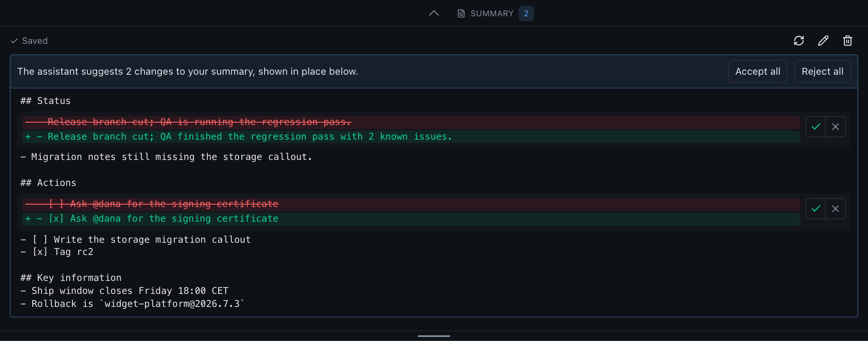Click the added 'QA finished the regression pass' line
Image resolution: width=868 pixels, height=341 pixels.
(x=411, y=137)
